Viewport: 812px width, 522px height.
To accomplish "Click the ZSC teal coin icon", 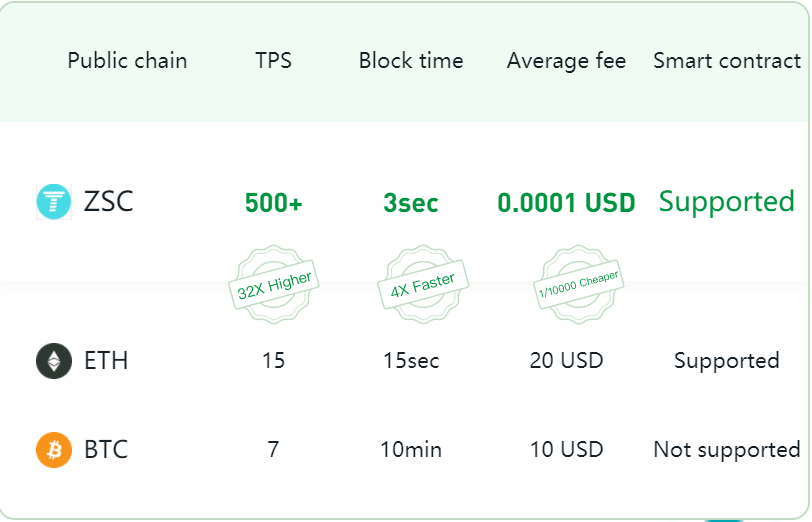I will coord(54,201).
